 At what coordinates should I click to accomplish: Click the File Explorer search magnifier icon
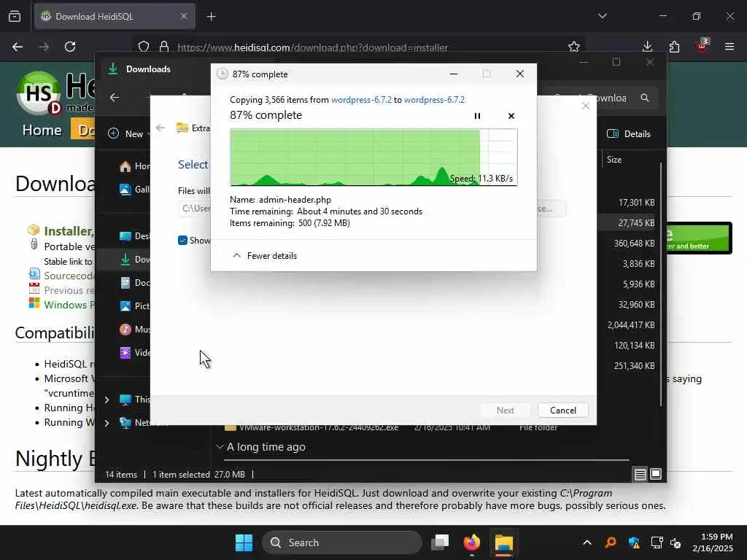tap(645, 98)
